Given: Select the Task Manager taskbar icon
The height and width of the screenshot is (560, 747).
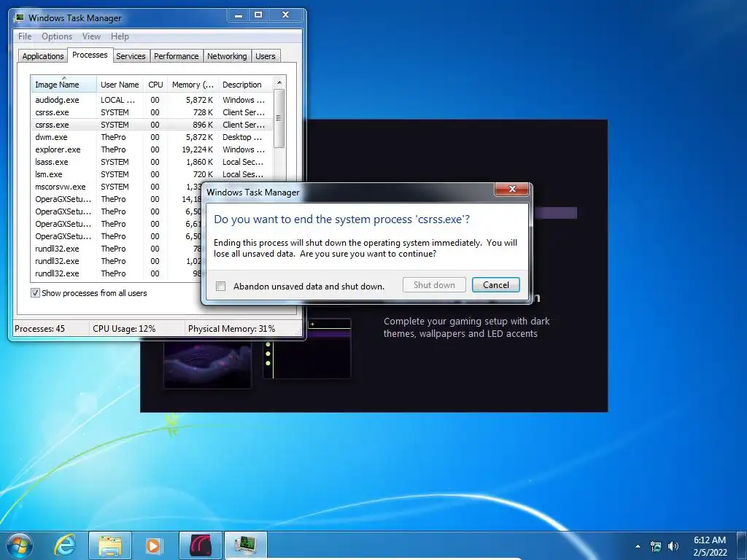Looking at the screenshot, I should [245, 545].
